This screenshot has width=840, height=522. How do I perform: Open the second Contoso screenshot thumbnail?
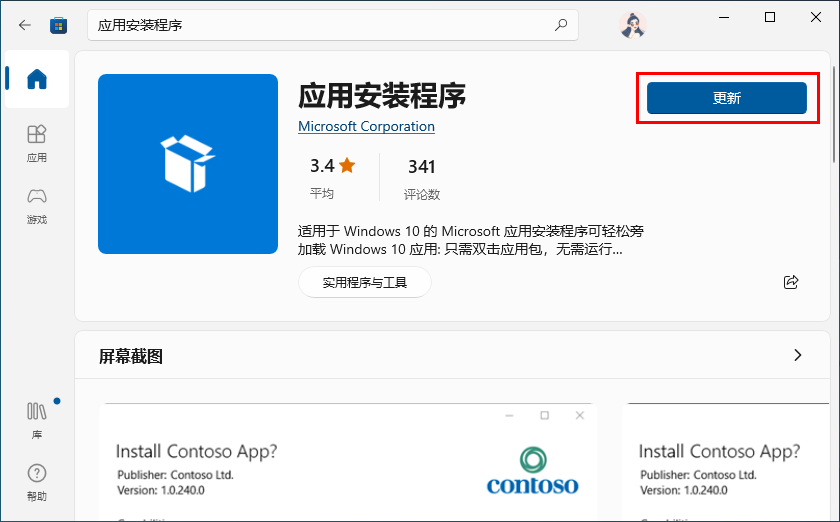(x=726, y=463)
